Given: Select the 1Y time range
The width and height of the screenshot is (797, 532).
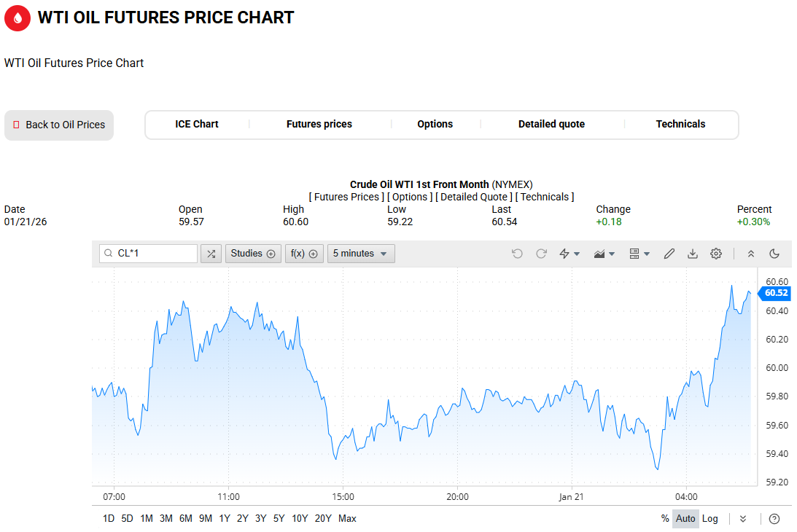Looking at the screenshot, I should [225, 519].
